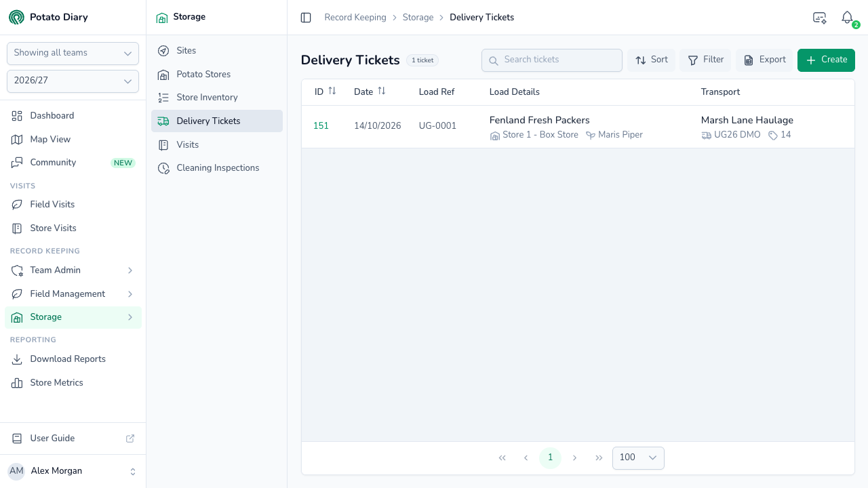
Task: Click the NEW badge beside Community
Action: click(123, 163)
